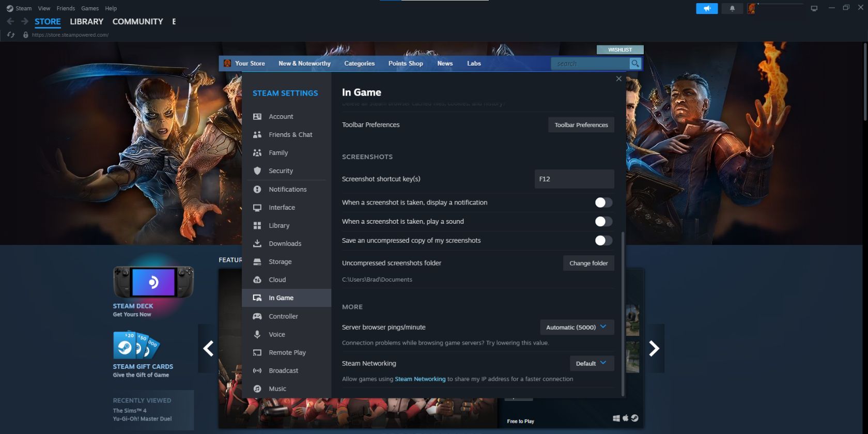This screenshot has width=868, height=434.
Task: Expand the server browser pings dropdown
Action: coord(577,327)
